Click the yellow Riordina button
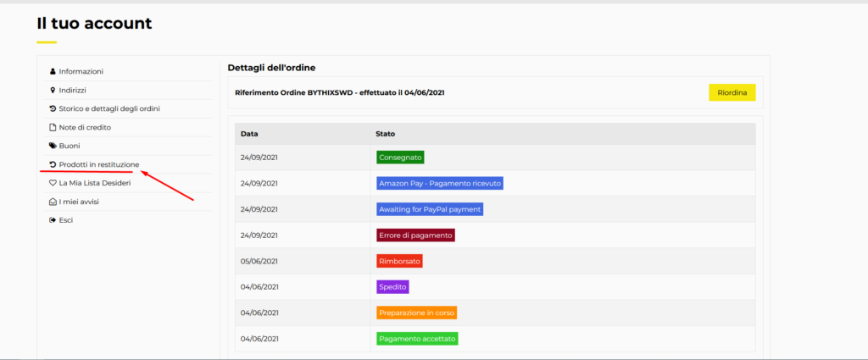Image resolution: width=868 pixels, height=360 pixels. [x=732, y=93]
